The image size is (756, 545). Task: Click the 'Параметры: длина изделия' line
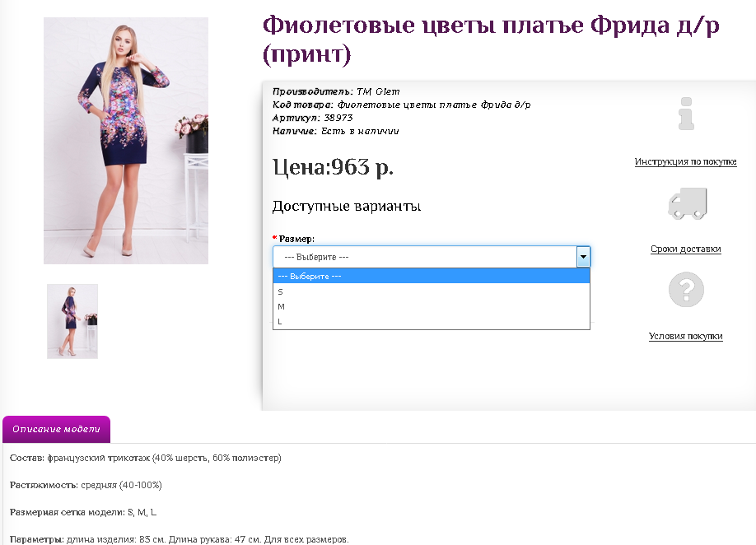[179, 539]
